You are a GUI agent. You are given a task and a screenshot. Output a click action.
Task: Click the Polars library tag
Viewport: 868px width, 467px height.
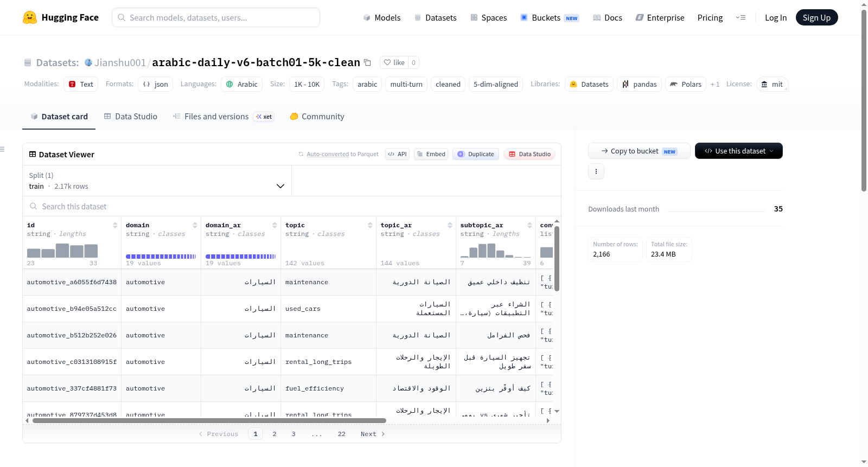click(x=686, y=84)
